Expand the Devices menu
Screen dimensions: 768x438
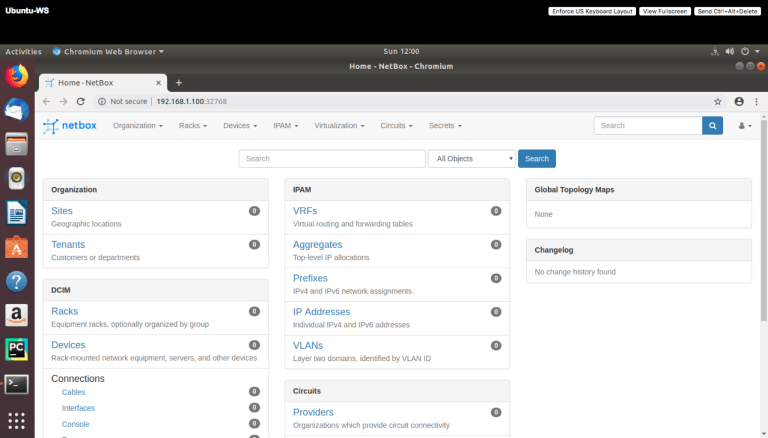click(x=240, y=125)
